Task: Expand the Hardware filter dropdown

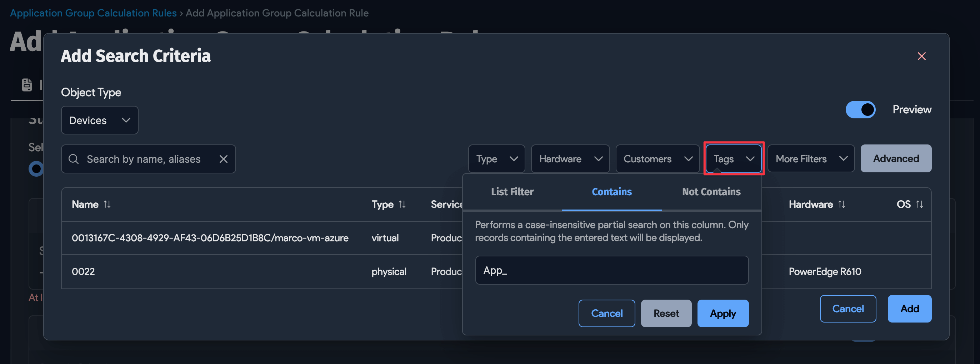Action: (570, 159)
